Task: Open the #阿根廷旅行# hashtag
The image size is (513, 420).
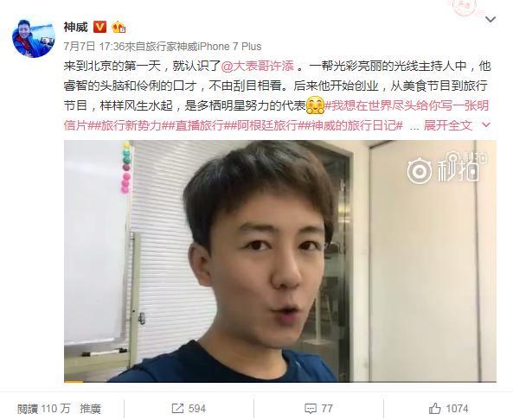Action: (x=266, y=125)
